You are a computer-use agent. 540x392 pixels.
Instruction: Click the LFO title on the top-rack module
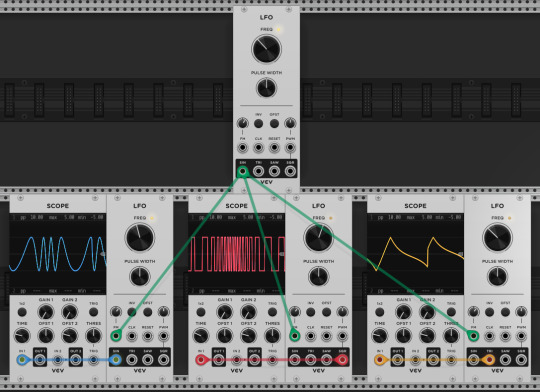(x=266, y=17)
